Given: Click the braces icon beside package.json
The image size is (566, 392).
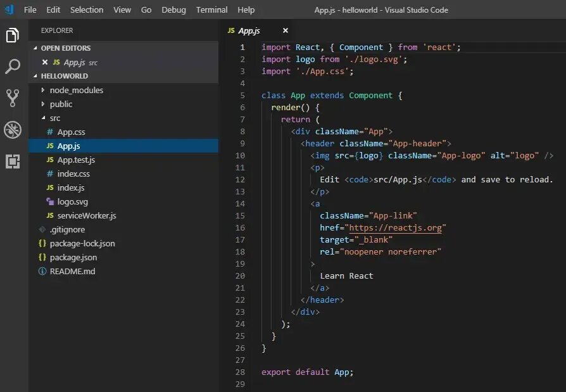Looking at the screenshot, I should 42,257.
